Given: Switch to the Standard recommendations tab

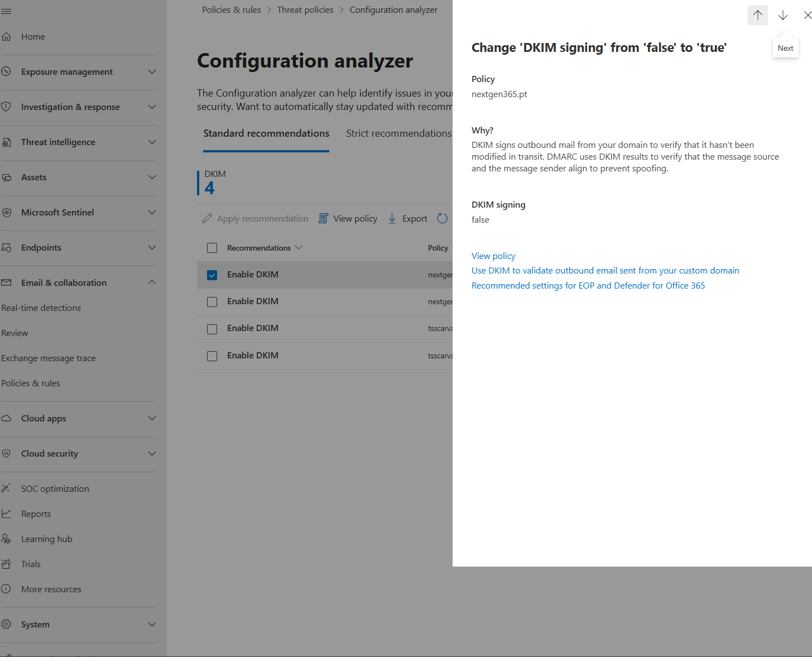Looking at the screenshot, I should (266, 133).
